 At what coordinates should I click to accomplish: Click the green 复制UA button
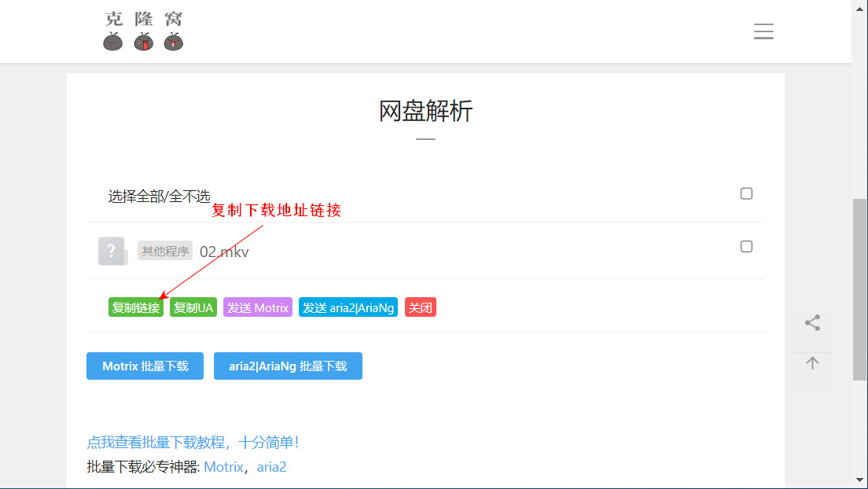[x=193, y=307]
